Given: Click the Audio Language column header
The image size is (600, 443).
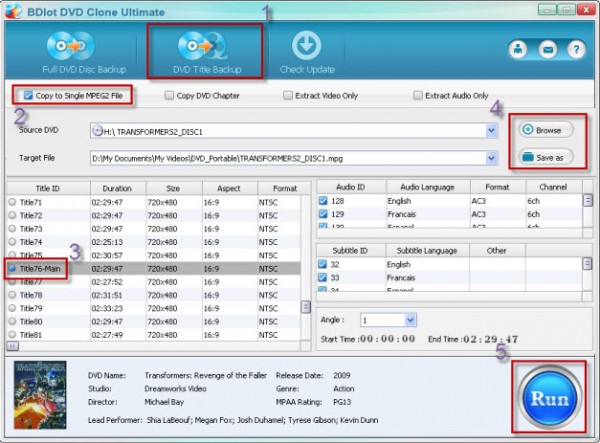Looking at the screenshot, I should (427, 187).
